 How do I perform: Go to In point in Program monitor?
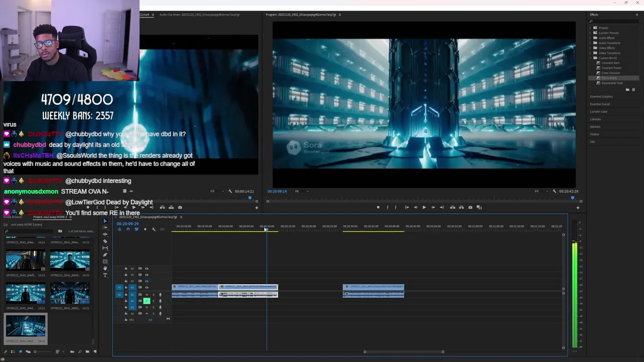click(407, 207)
